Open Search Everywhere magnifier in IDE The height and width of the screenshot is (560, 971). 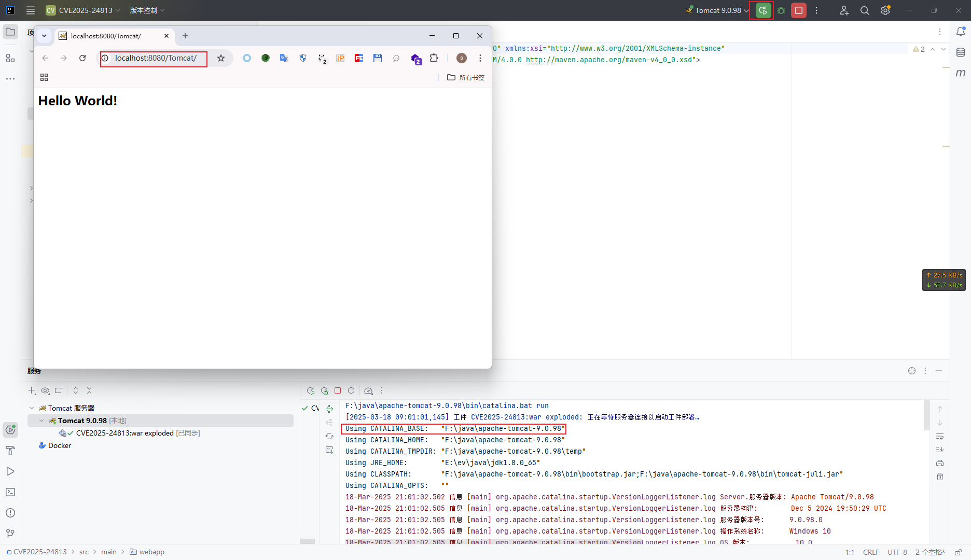pyautogui.click(x=865, y=10)
